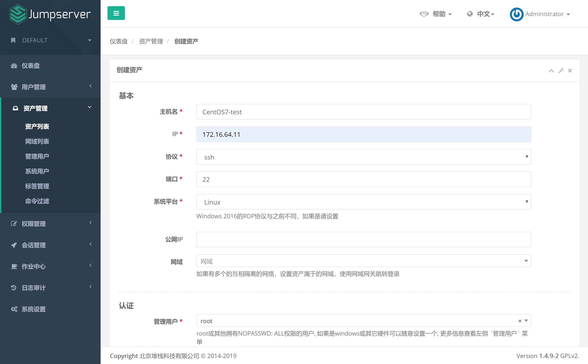Click the edit icon beside 权限管理
The image size is (588, 364).
[x=14, y=224]
